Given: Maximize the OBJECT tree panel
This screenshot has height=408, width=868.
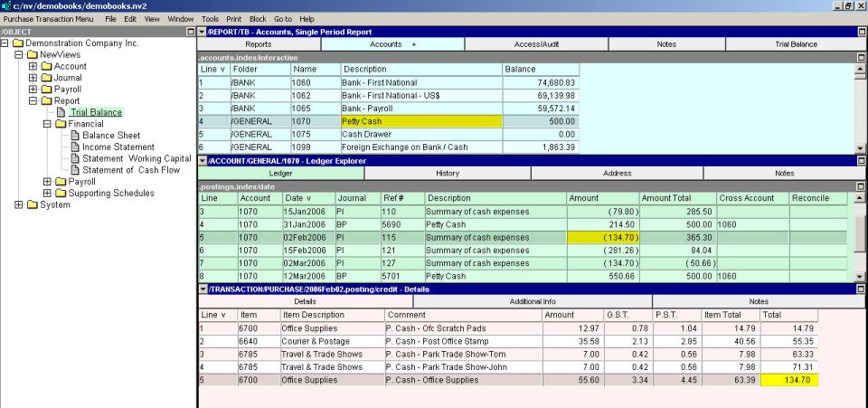Looking at the screenshot, I should click(x=190, y=32).
